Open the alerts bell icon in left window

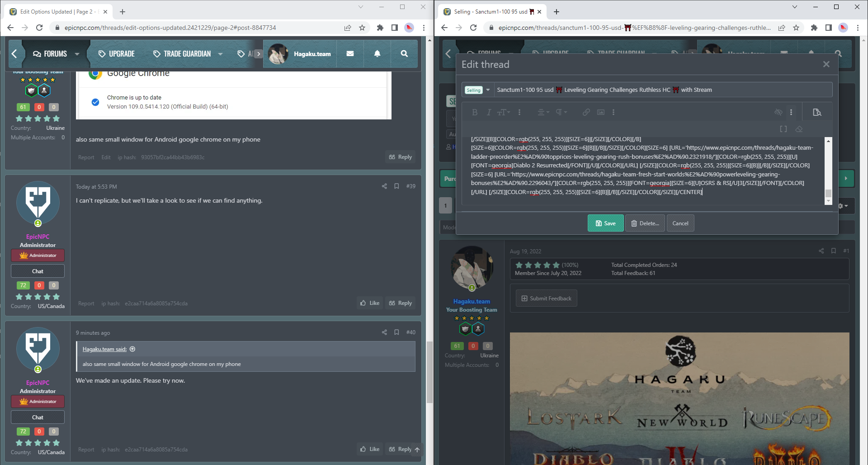tap(377, 53)
